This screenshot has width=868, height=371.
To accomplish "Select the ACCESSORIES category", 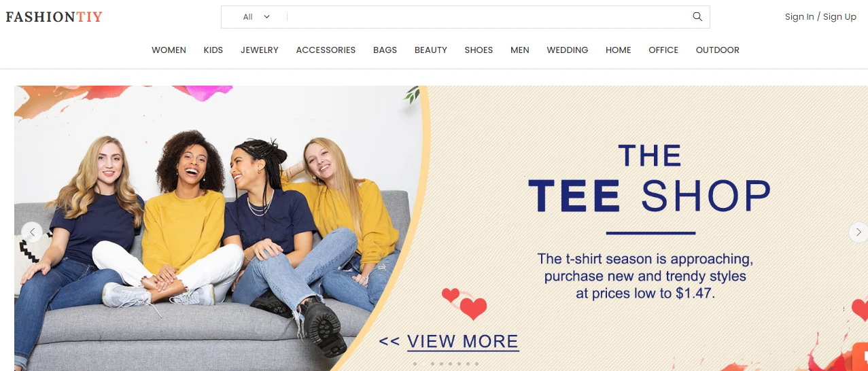I will coord(326,50).
